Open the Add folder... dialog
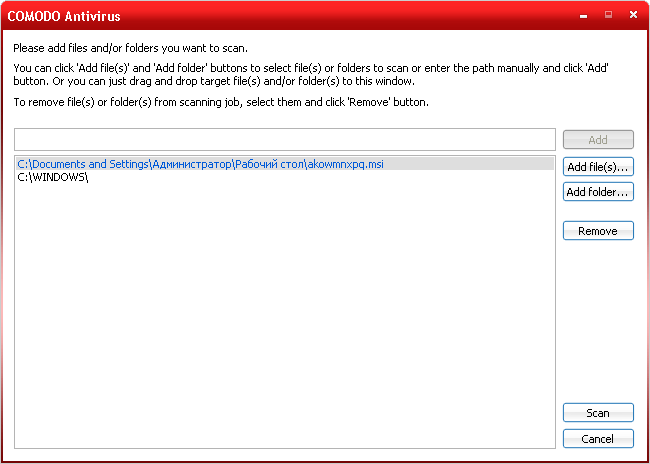650x464 pixels. click(x=598, y=192)
